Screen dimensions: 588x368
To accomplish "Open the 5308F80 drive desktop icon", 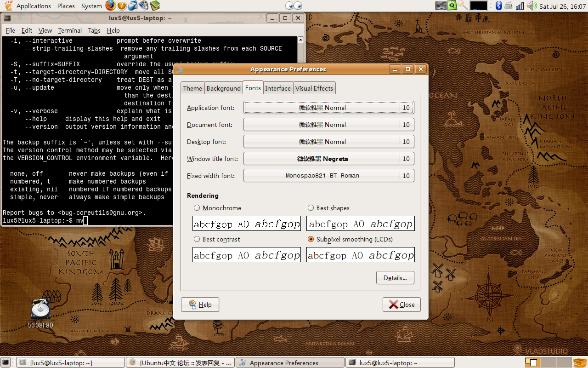I will 40,313.
